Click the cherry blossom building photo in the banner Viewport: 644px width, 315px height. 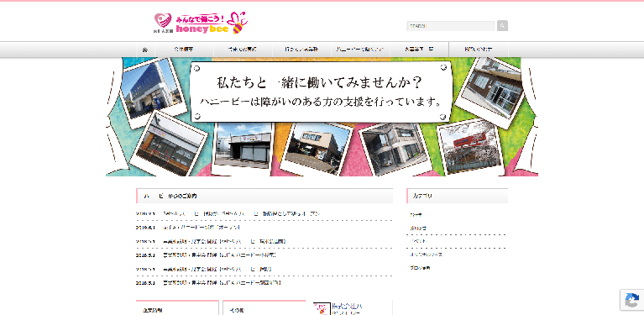472,147
